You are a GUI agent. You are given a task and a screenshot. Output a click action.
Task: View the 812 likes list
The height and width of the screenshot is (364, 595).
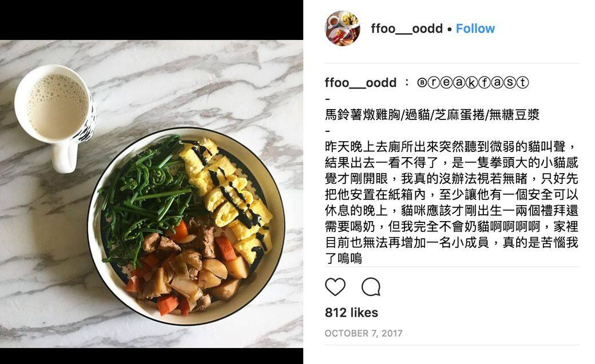click(351, 313)
